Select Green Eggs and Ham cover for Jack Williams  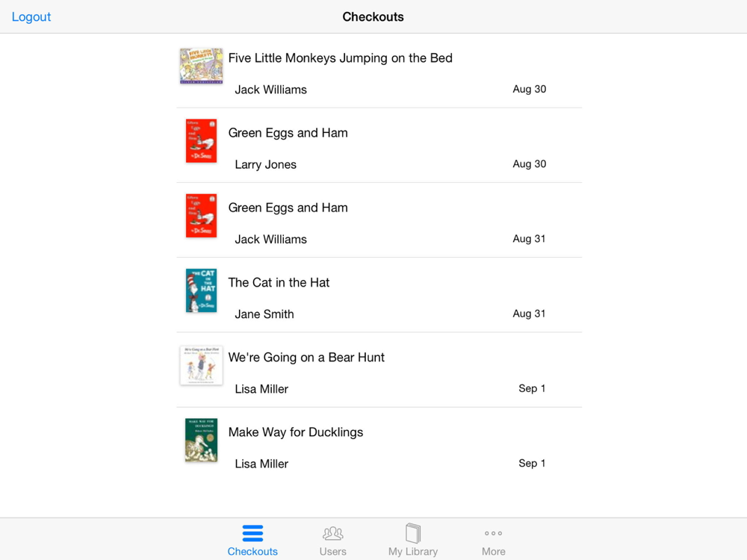[201, 215]
